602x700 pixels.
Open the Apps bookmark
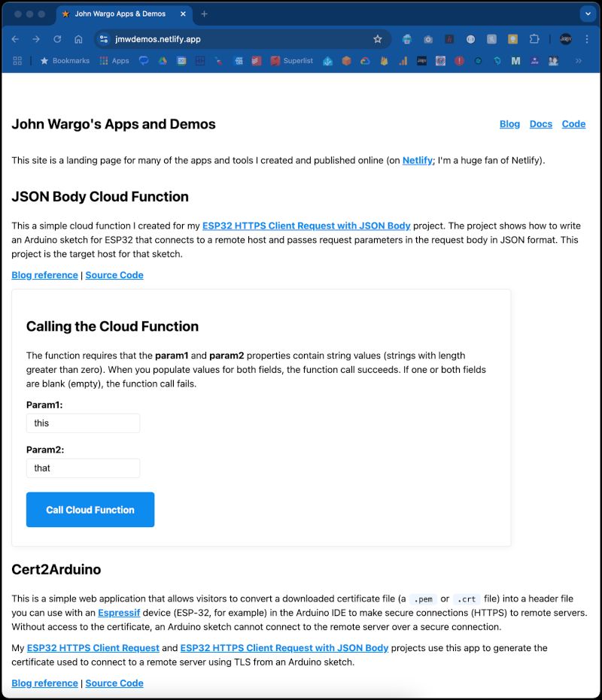pyautogui.click(x=114, y=61)
